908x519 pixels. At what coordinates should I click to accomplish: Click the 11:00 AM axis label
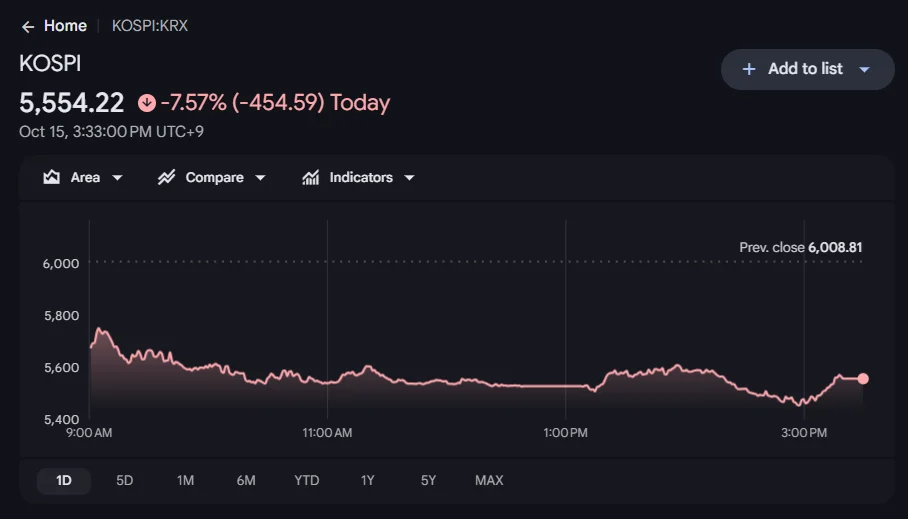point(327,433)
